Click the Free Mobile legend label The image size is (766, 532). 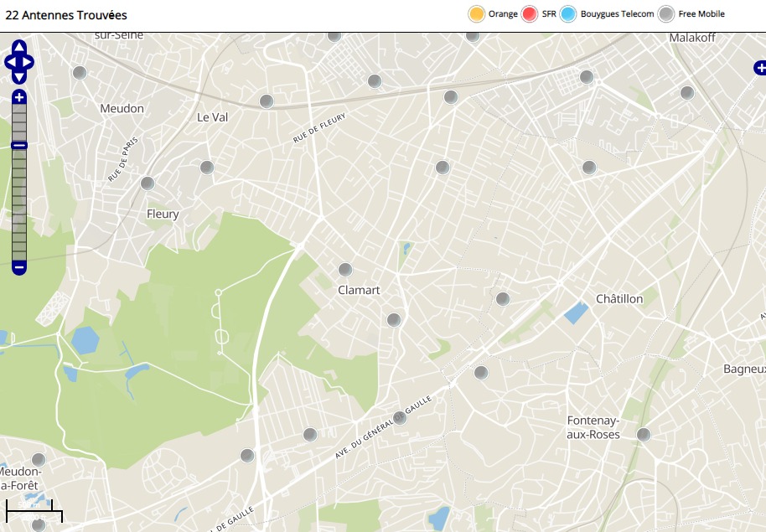click(701, 14)
